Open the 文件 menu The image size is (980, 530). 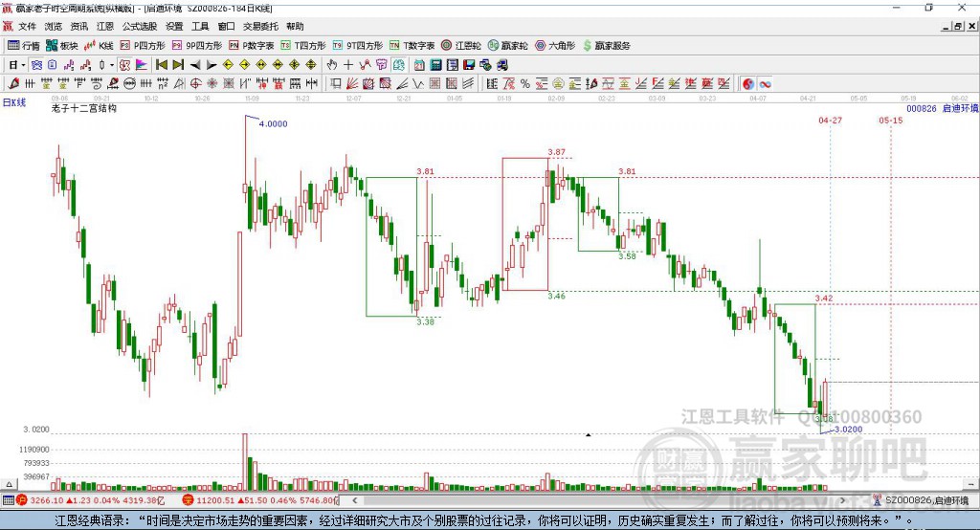point(28,26)
